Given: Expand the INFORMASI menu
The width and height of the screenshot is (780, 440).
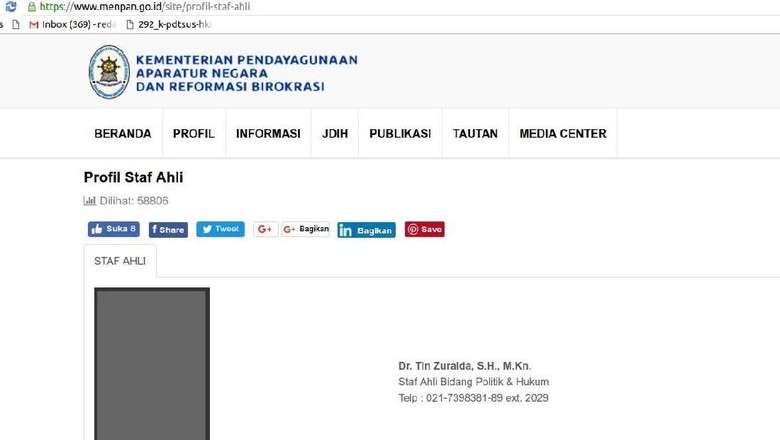Looking at the screenshot, I should (268, 134).
